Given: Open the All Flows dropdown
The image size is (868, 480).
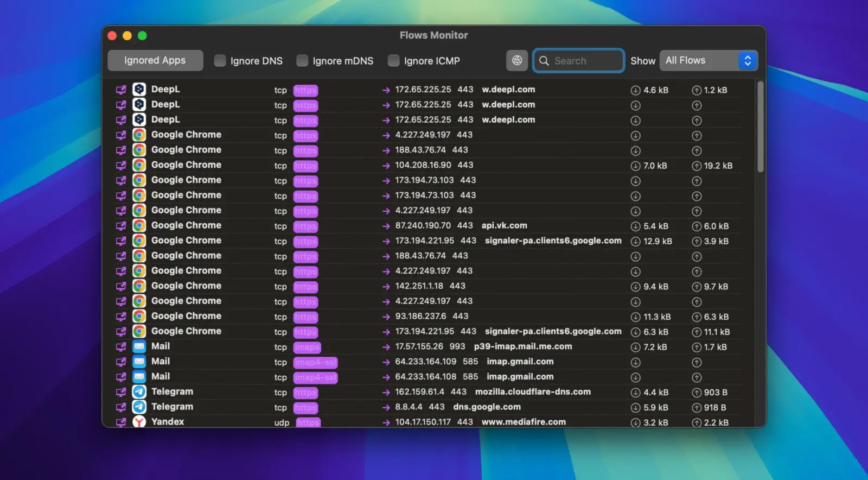Looking at the screenshot, I should point(708,61).
